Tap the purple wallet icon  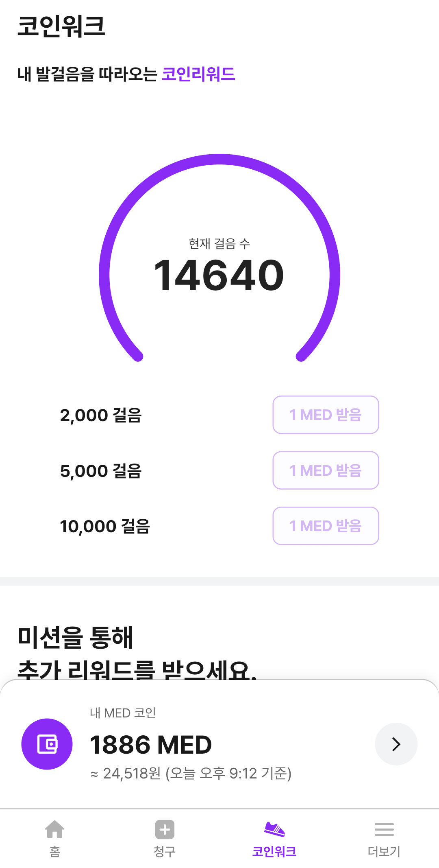(x=47, y=744)
